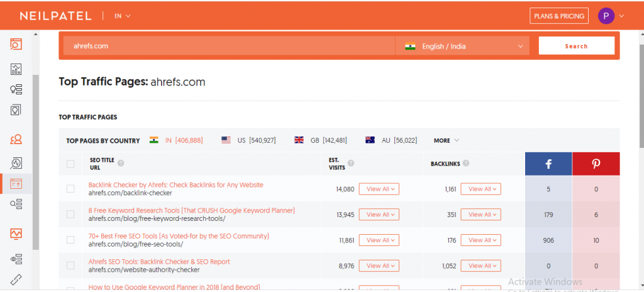This screenshot has width=644, height=292.
Task: Expand View All for 1,161 backlinks
Action: point(481,189)
